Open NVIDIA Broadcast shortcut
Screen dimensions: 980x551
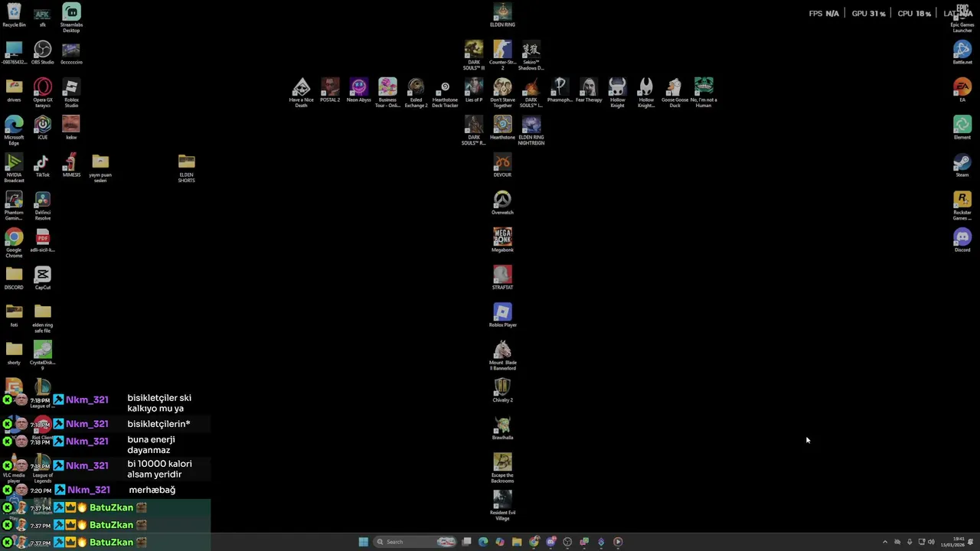coord(14,168)
